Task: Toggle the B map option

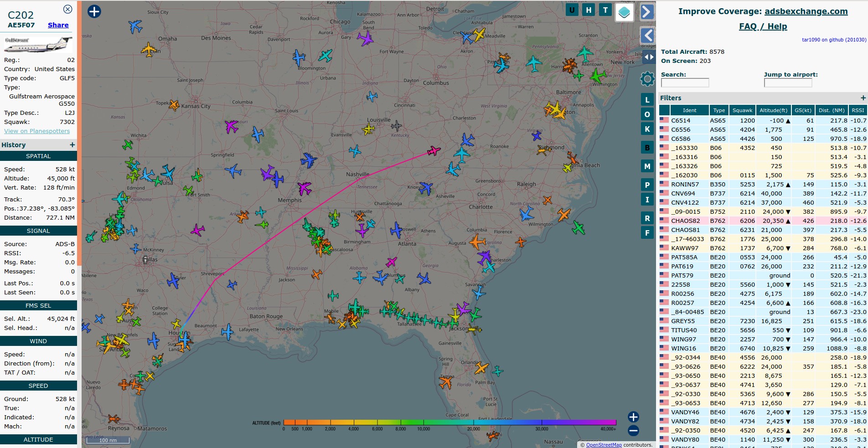Action: 647,148
